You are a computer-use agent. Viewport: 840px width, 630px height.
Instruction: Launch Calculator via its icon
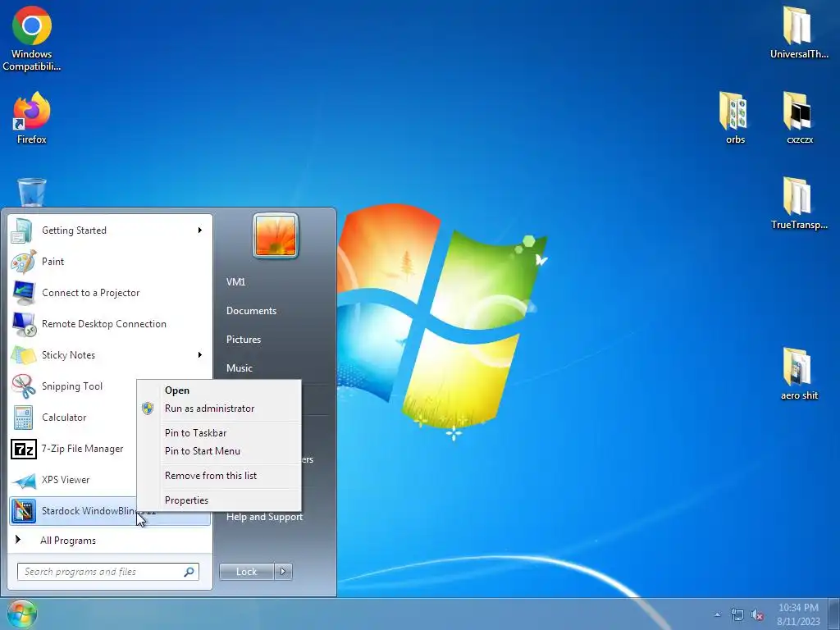pos(23,418)
